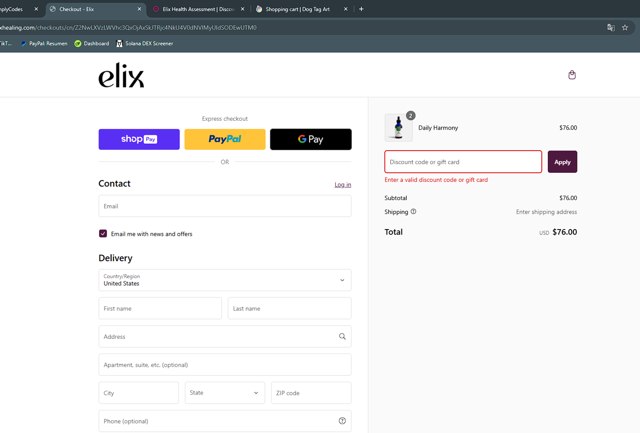Pay with Google Pay button
640x433 pixels.
point(311,139)
